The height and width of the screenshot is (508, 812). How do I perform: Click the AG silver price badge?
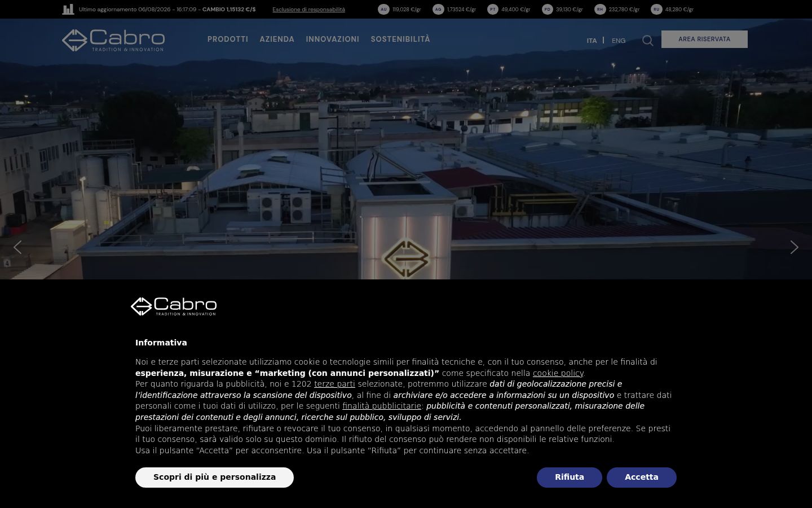tap(438, 10)
